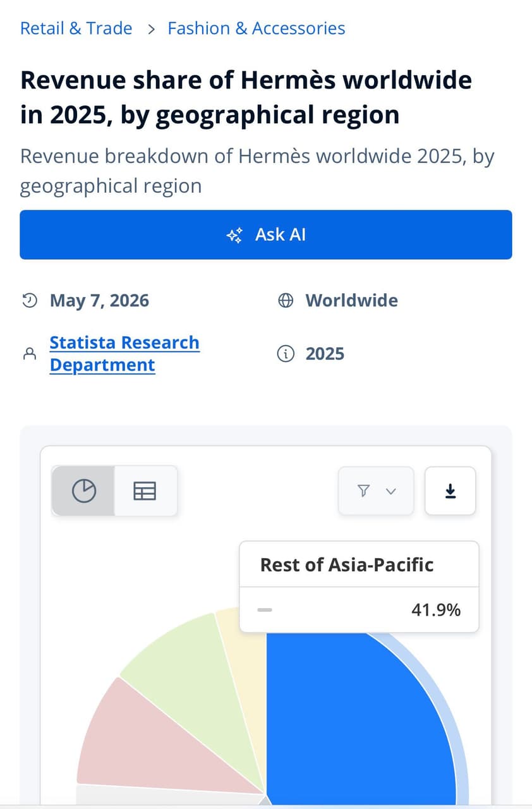
Task: Open the chart filter dropdown
Action: pos(376,490)
